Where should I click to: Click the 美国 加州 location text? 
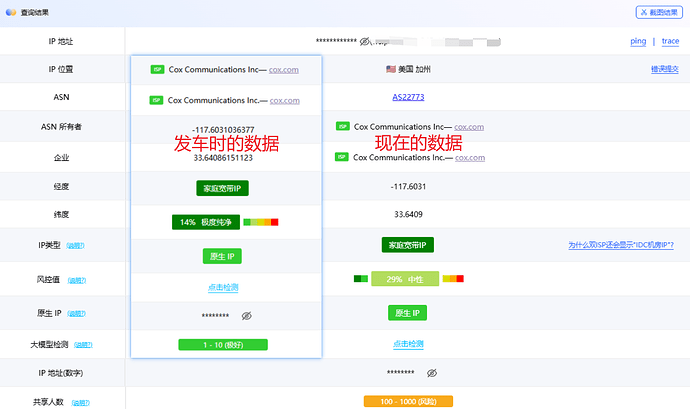tap(414, 69)
